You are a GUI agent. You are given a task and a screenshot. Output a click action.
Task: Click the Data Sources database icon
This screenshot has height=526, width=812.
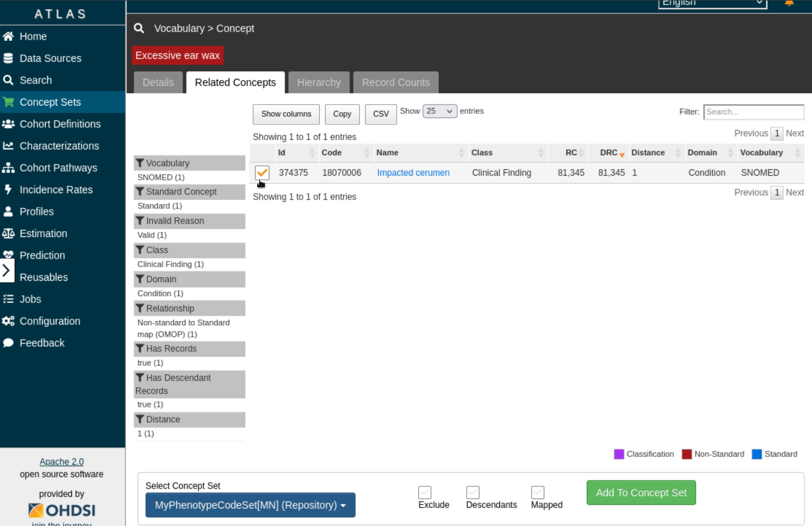(8, 58)
